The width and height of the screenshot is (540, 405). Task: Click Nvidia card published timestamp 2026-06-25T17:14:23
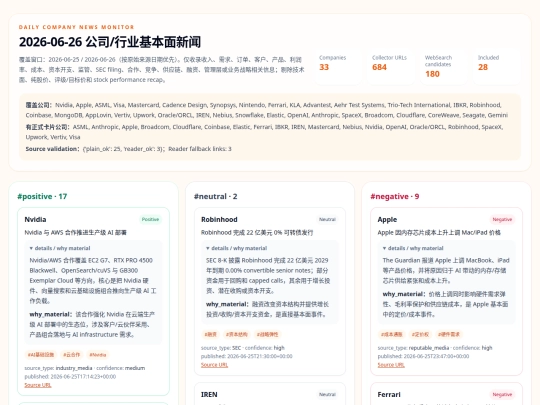(x=70, y=376)
